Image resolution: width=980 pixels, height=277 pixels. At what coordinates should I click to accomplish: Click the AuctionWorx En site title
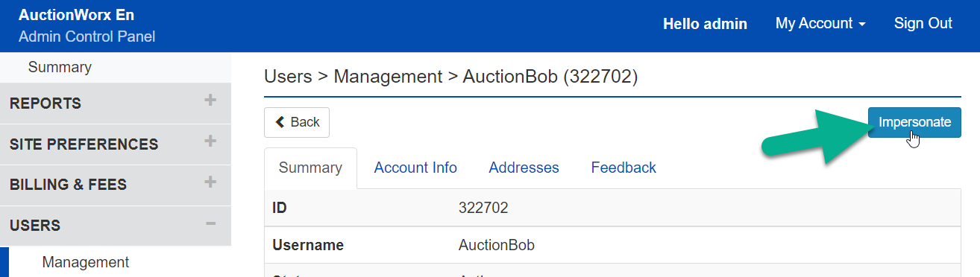tap(76, 15)
